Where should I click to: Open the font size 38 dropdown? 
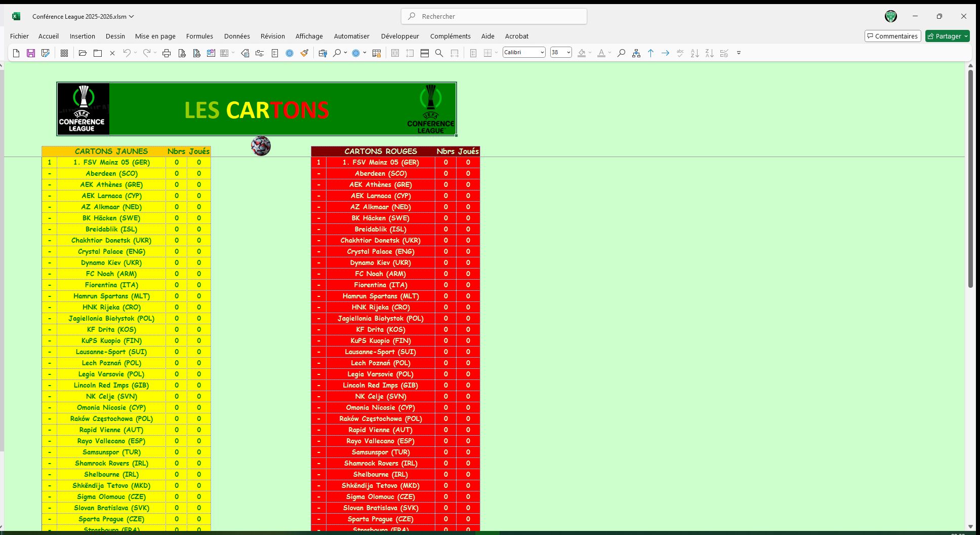568,53
